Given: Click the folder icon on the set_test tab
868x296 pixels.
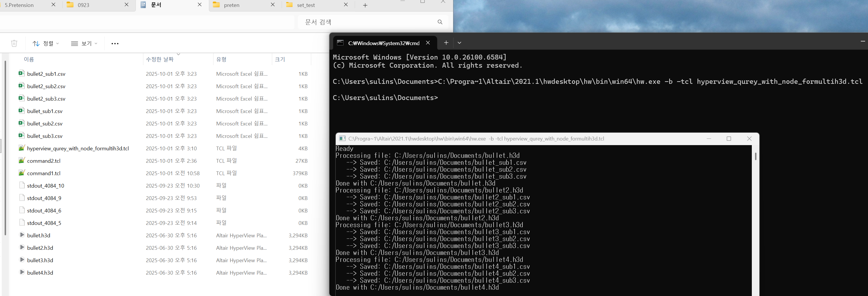Looking at the screenshot, I should tap(290, 5).
